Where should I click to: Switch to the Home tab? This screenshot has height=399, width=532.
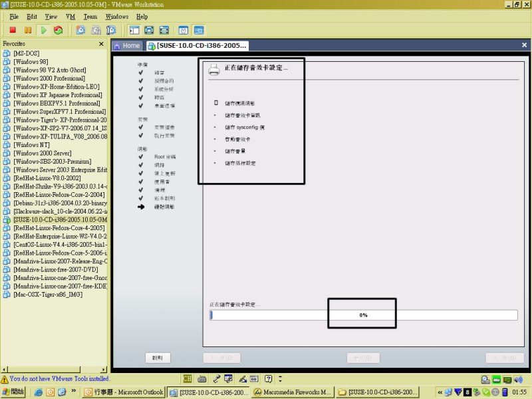pos(127,45)
